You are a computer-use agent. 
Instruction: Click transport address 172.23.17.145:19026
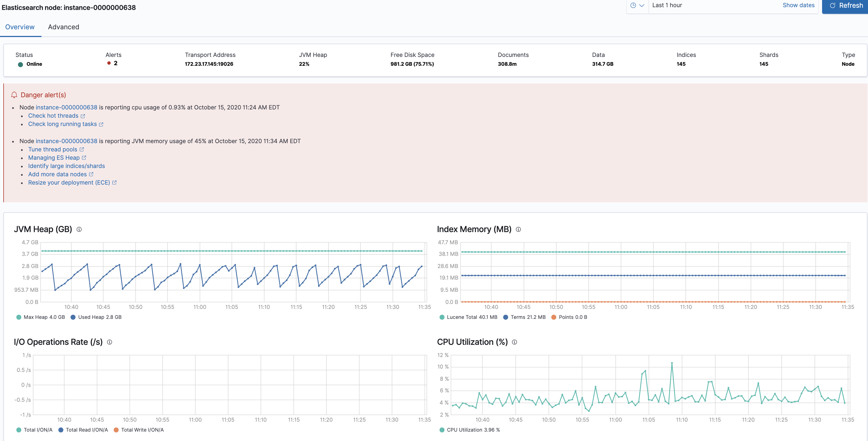point(209,64)
